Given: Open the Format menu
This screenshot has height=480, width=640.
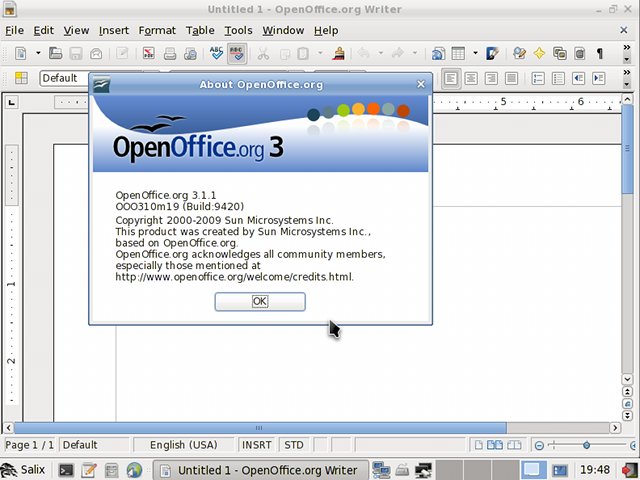Looking at the screenshot, I should 157,30.
